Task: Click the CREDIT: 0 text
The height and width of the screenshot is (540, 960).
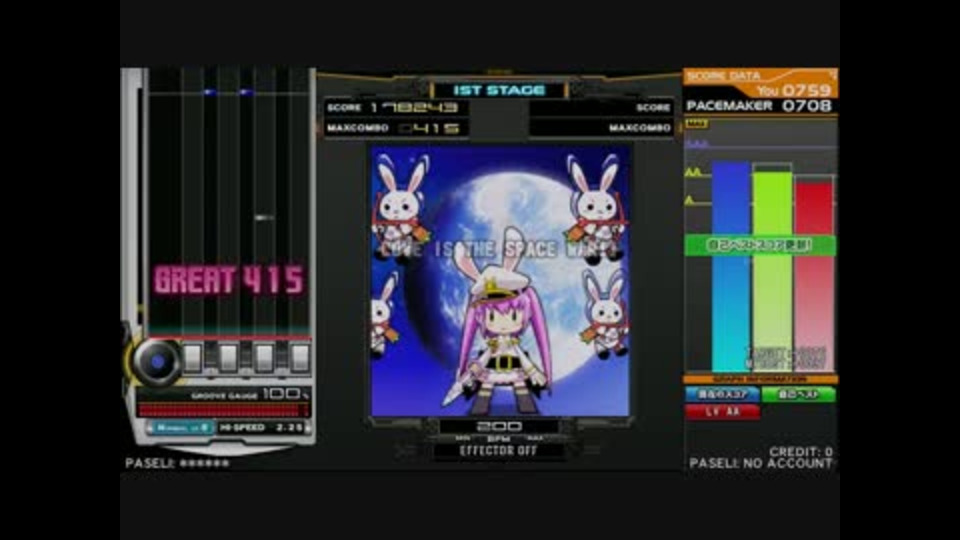Action: tap(801, 452)
